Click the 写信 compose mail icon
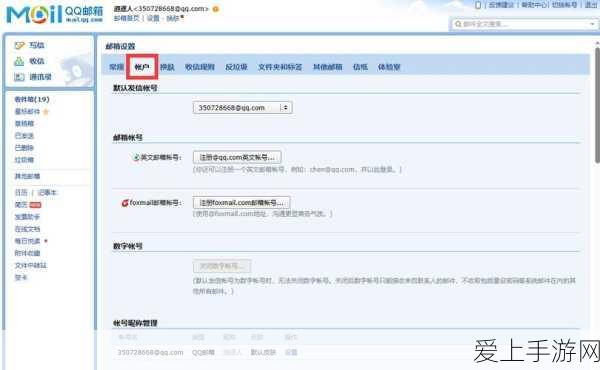 (19, 46)
